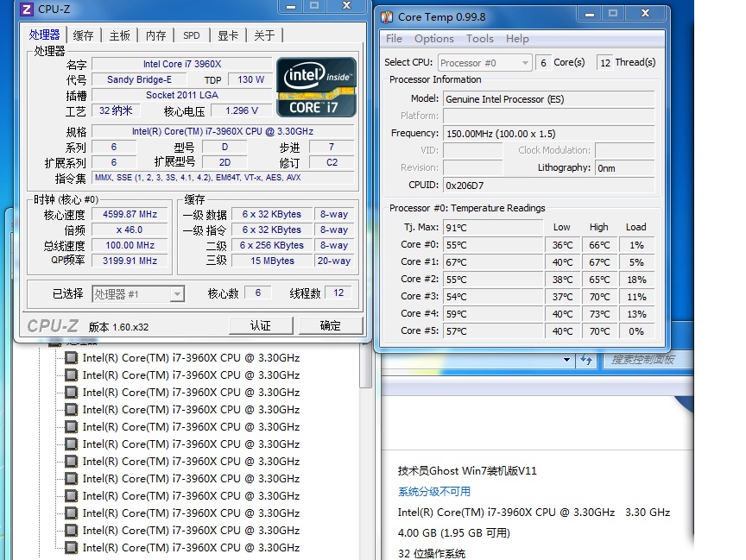
Task: Click the 4.00 GB (1.95 GB 可用) memory text
Action: [x=454, y=533]
